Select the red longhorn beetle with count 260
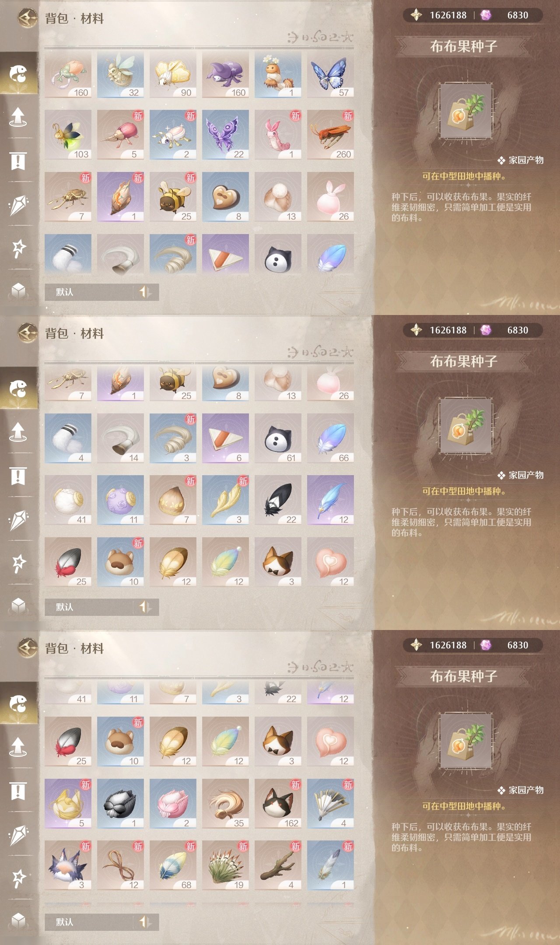This screenshot has width=560, height=945. [x=330, y=135]
